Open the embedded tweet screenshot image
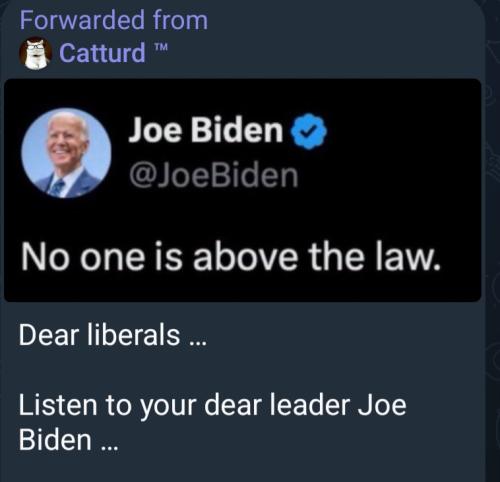Screen dimensions: 500x482 tap(242, 190)
